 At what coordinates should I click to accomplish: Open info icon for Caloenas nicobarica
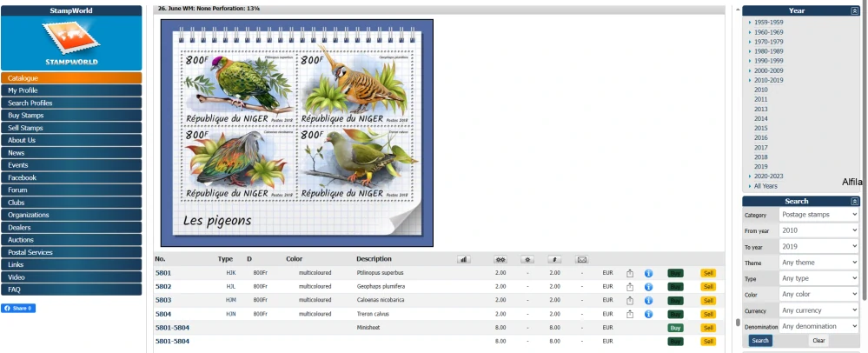pos(648,300)
